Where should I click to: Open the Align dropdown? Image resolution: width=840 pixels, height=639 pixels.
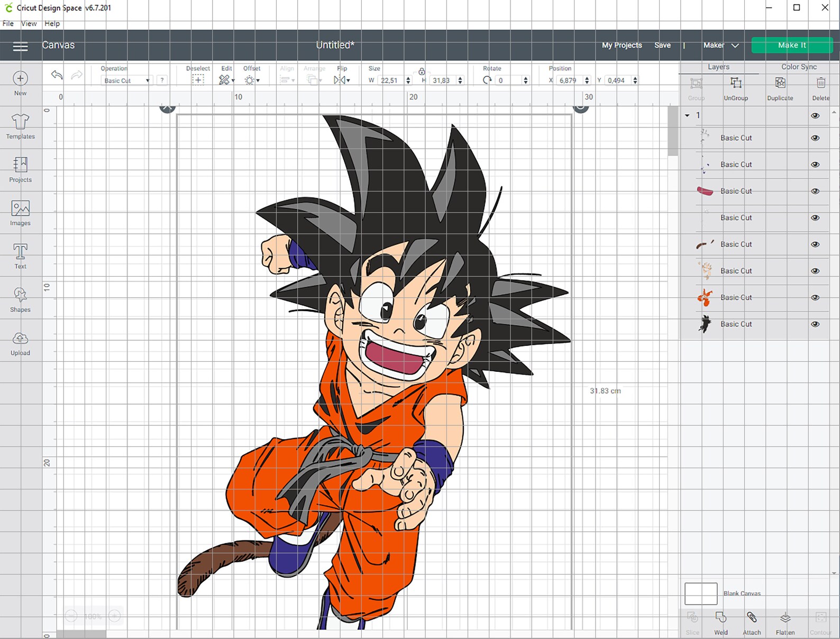point(287,80)
